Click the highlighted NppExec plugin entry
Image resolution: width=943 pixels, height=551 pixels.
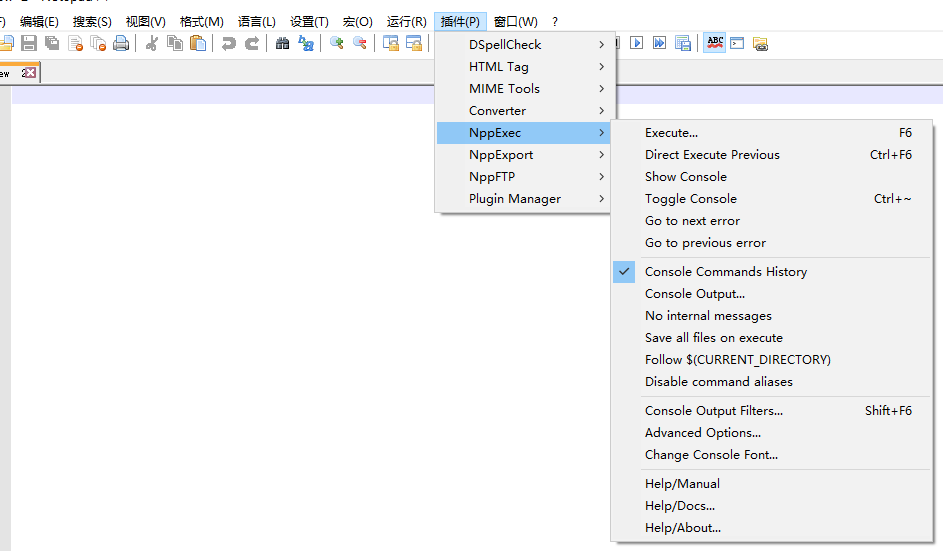(x=523, y=133)
